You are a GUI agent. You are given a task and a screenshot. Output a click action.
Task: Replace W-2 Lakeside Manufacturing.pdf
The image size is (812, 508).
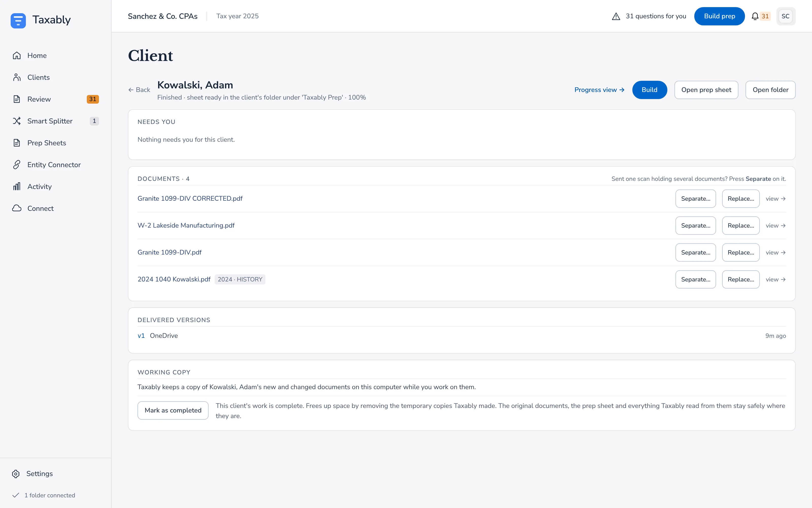[x=741, y=226]
